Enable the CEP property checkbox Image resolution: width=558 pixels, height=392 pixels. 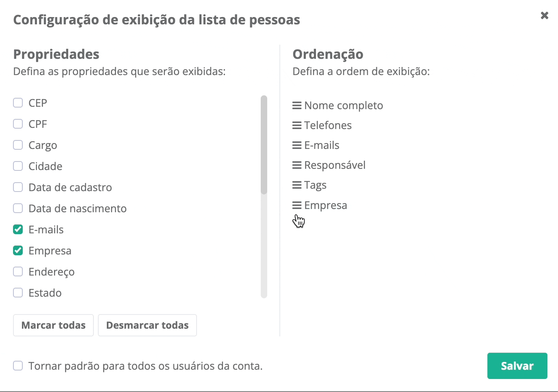(x=18, y=103)
